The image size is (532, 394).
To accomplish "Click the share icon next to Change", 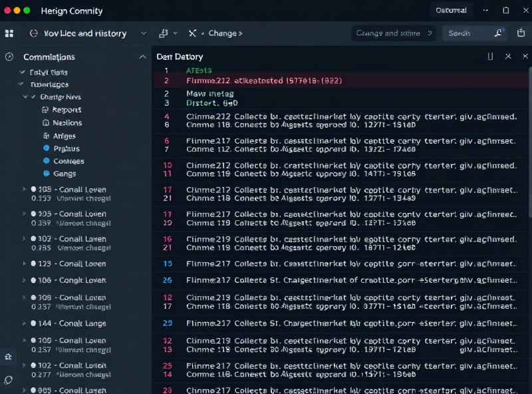I will 164,33.
